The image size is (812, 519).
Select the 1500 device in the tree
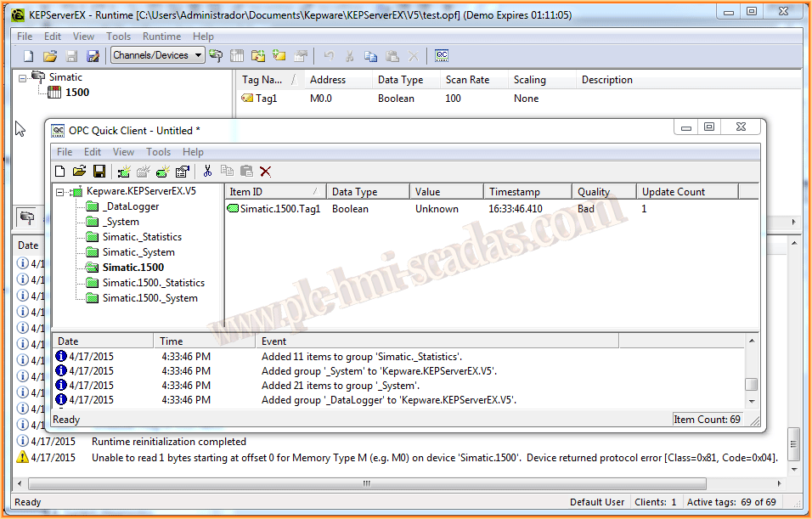coord(76,93)
